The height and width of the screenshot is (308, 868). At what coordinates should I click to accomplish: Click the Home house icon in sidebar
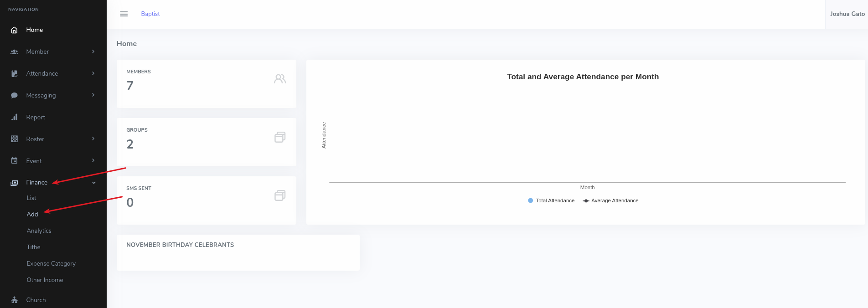pyautogui.click(x=14, y=30)
